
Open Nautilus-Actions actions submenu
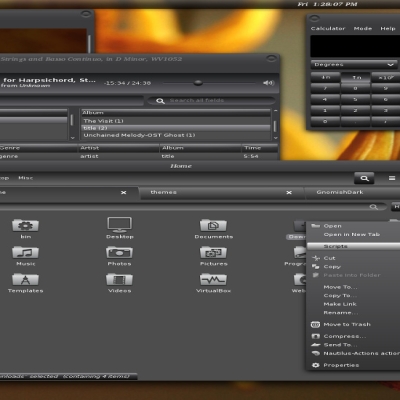coord(353,353)
